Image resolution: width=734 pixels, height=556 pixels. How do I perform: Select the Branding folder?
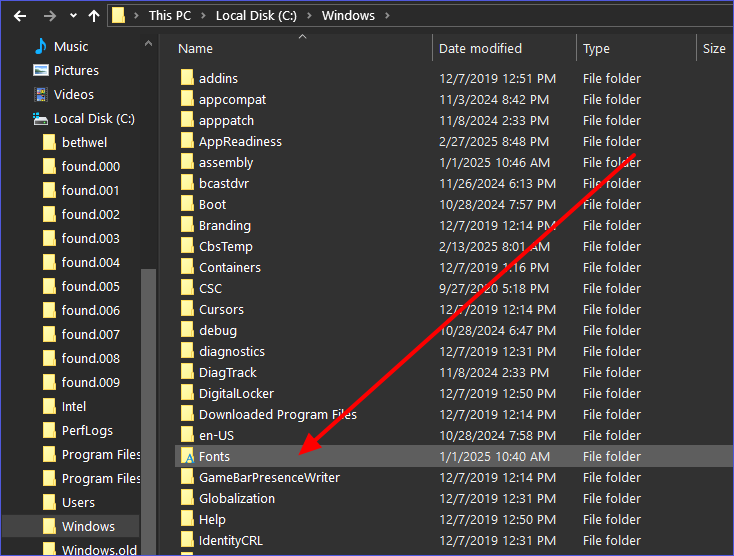coord(225,226)
